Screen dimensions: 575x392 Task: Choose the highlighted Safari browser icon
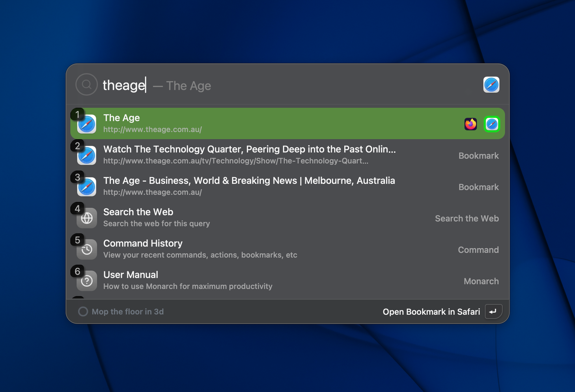click(x=492, y=124)
